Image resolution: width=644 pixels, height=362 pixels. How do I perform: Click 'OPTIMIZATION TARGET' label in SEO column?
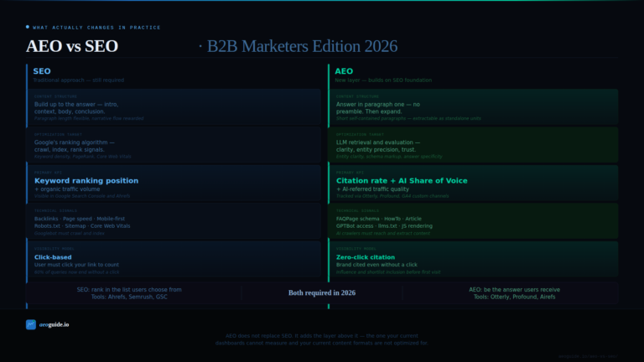click(58, 135)
